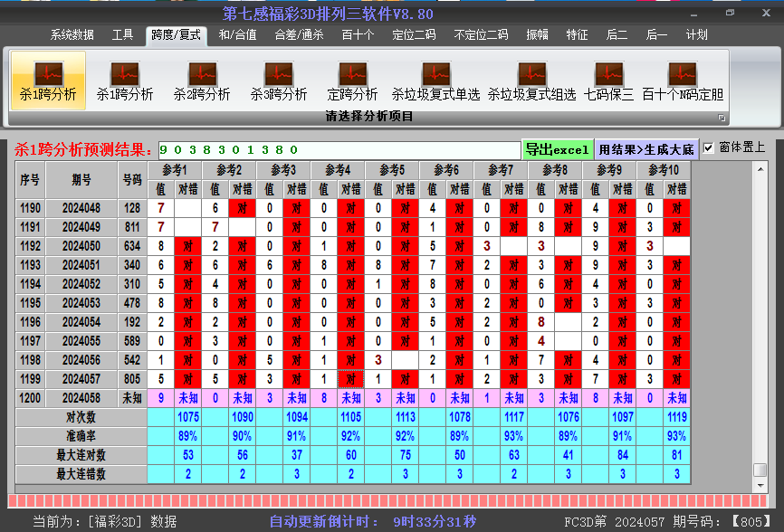The width and height of the screenshot is (784, 532).
Task: Click number 589 in row 2024055
Action: click(132, 341)
